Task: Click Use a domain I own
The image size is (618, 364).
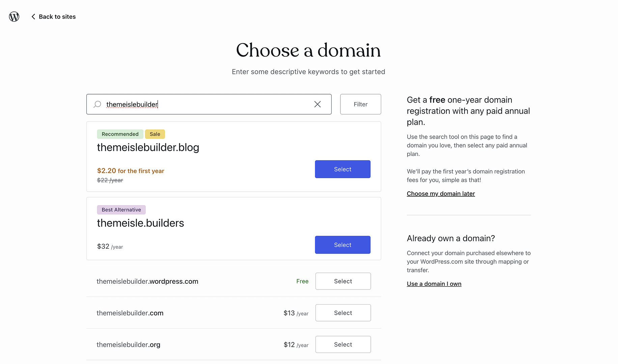Action: 434,284
